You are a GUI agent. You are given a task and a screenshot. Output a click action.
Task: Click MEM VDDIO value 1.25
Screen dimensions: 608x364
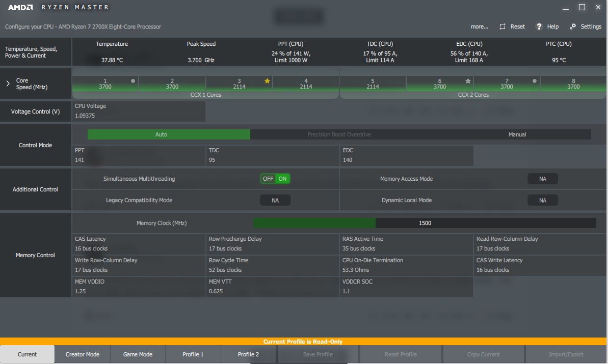pos(139,287)
